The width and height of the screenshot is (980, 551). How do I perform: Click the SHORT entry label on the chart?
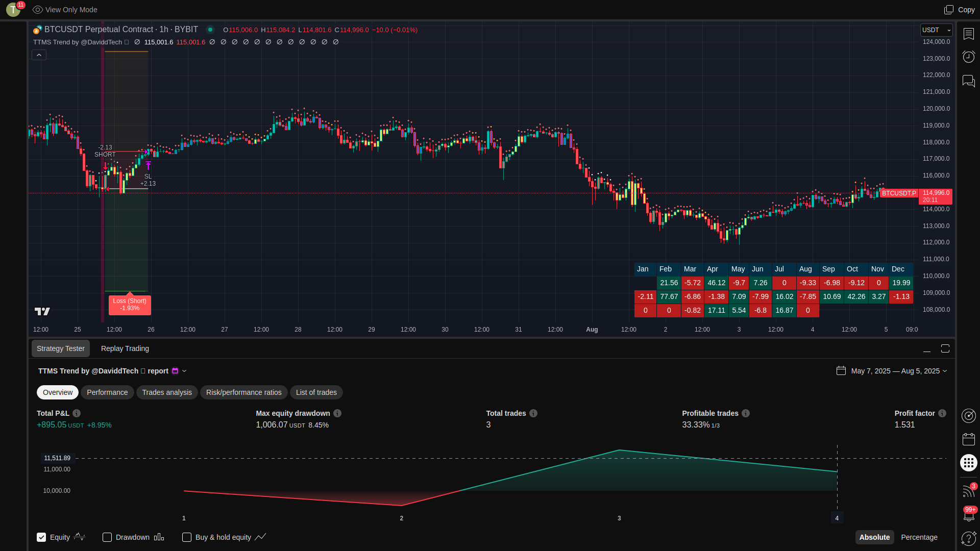[105, 155]
